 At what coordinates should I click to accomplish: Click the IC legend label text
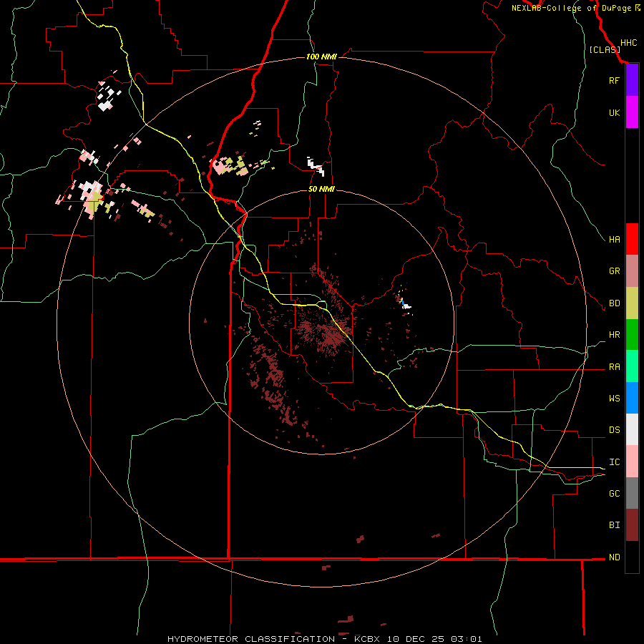point(614,462)
